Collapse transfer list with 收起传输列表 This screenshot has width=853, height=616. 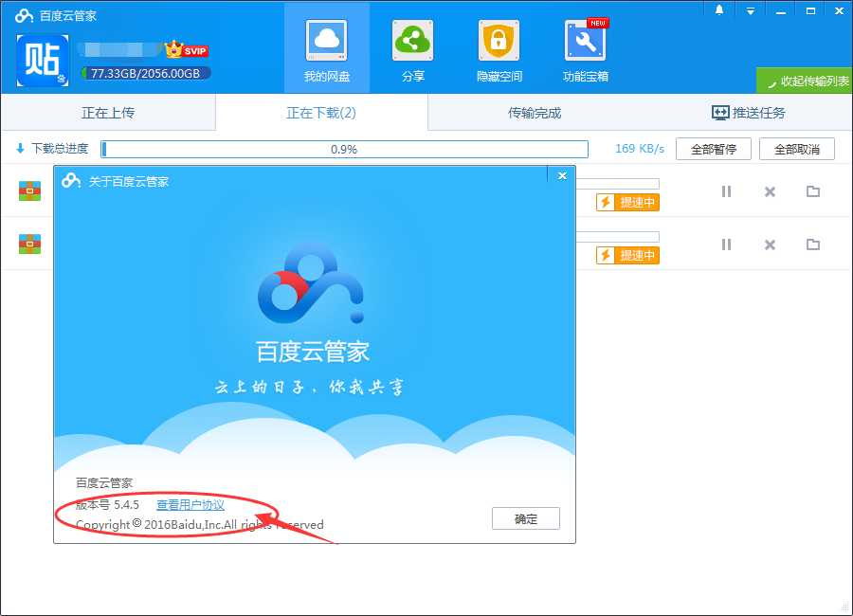tap(805, 82)
